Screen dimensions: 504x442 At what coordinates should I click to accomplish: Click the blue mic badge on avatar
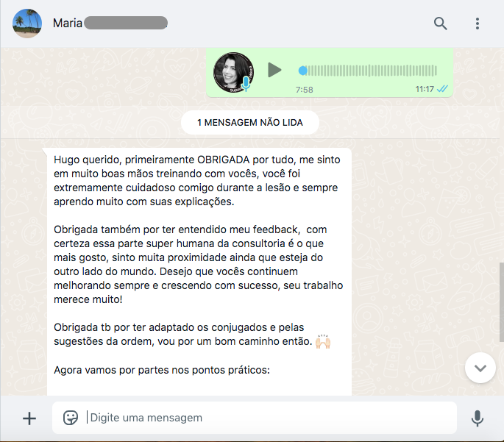(x=246, y=84)
